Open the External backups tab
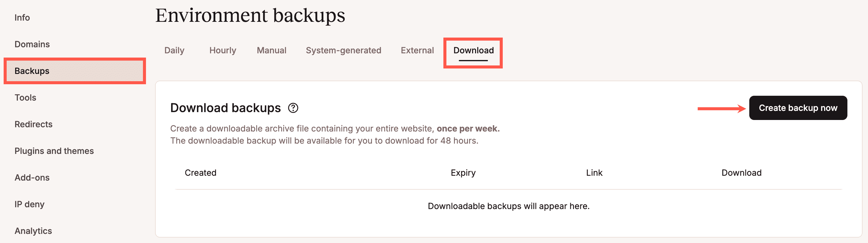This screenshot has width=868, height=243. [417, 50]
